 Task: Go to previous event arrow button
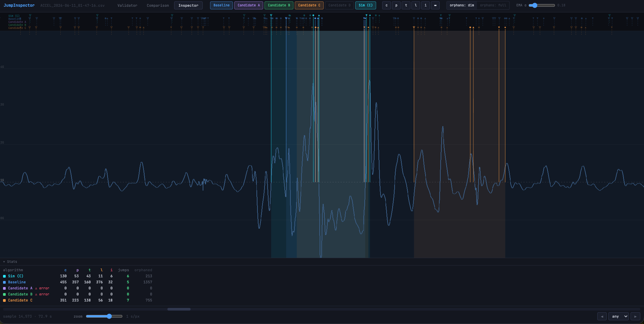point(602,316)
